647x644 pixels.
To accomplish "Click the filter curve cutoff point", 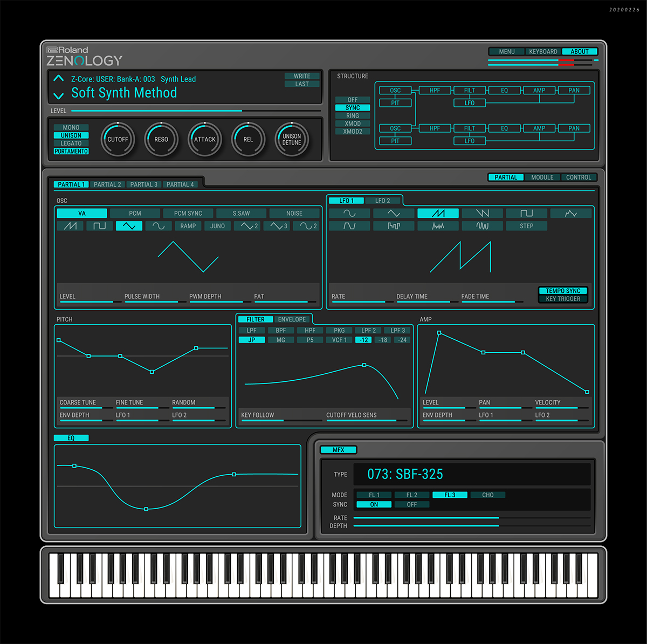I will 364,365.
